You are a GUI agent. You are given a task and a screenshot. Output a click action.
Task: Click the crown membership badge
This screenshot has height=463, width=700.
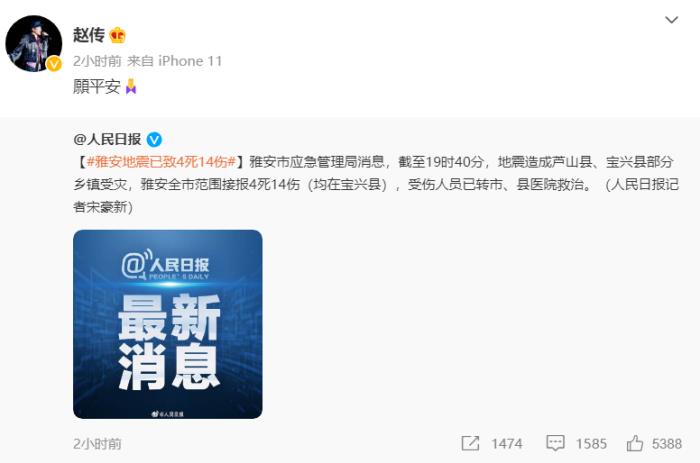pos(117,35)
